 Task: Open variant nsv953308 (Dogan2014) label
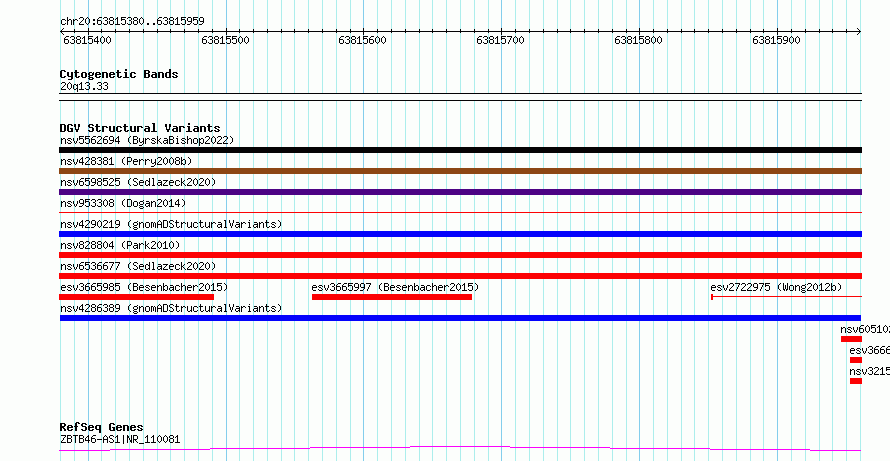[x=123, y=203]
